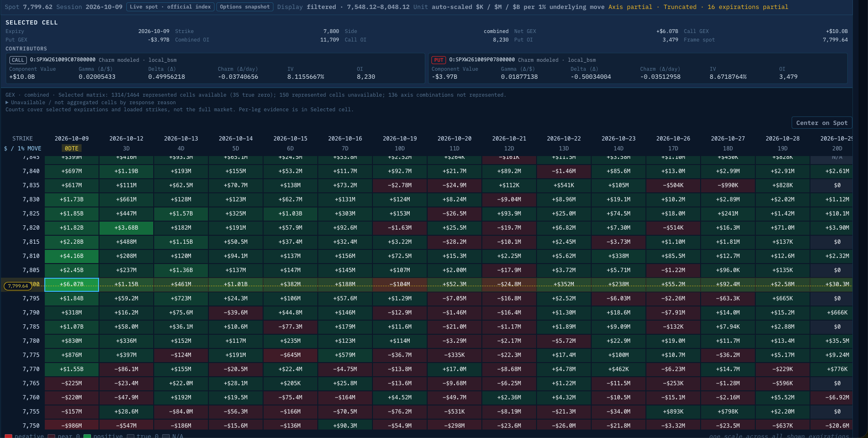Click the 7,775 strike row label
Screen dimensions: 868x438
[31, 355]
